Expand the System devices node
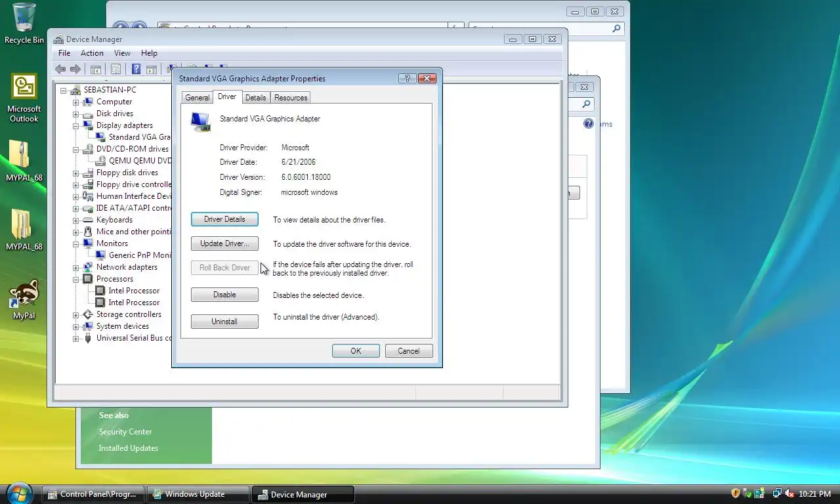 pyautogui.click(x=75, y=326)
